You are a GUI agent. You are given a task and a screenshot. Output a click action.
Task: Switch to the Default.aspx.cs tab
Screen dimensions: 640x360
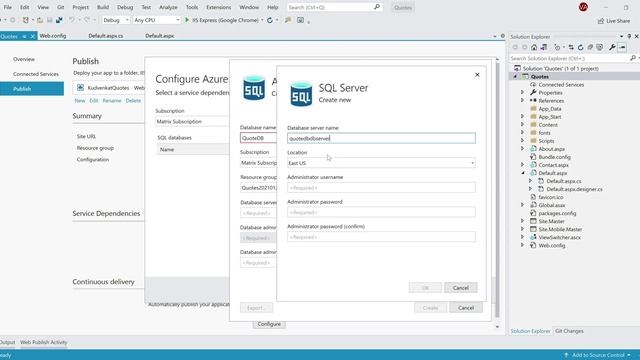coord(106,36)
